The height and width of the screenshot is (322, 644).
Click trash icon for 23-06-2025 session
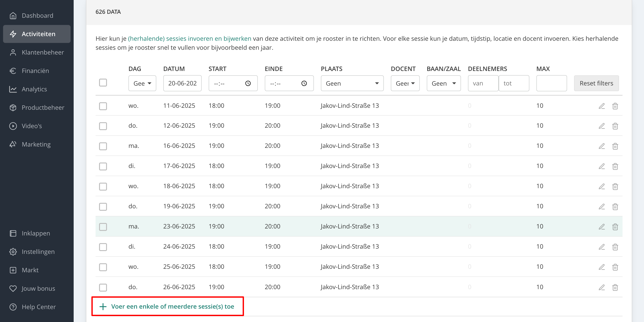(x=615, y=226)
